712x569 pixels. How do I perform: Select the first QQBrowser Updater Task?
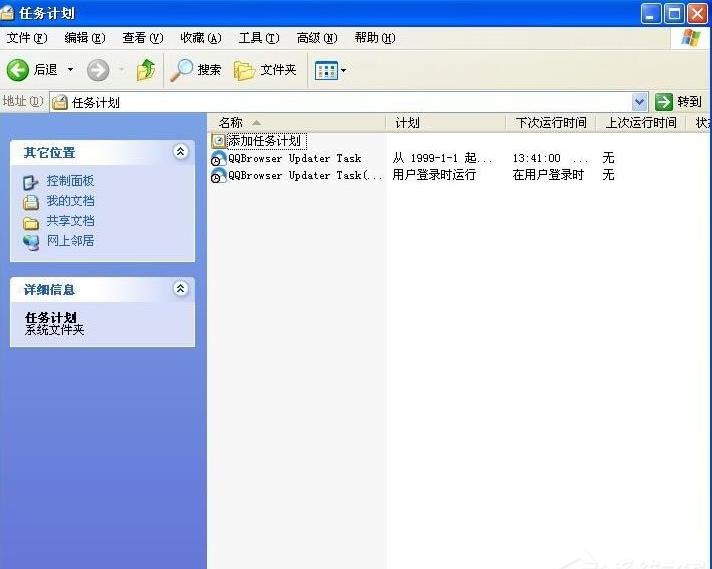294,158
